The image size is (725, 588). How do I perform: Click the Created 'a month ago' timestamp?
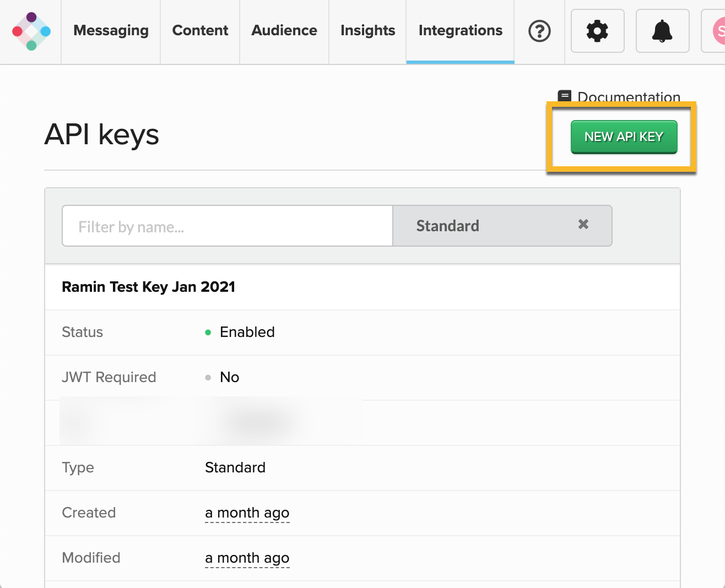tap(247, 513)
